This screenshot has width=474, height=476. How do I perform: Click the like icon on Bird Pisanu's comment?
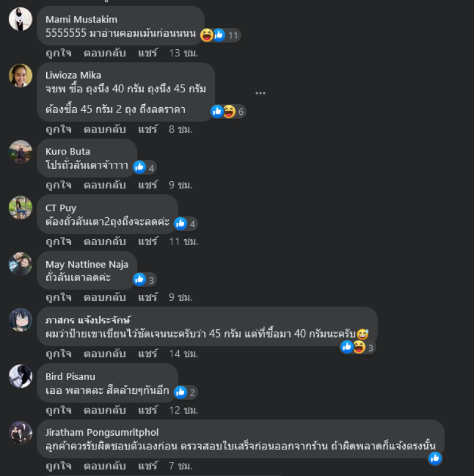pyautogui.click(x=180, y=392)
